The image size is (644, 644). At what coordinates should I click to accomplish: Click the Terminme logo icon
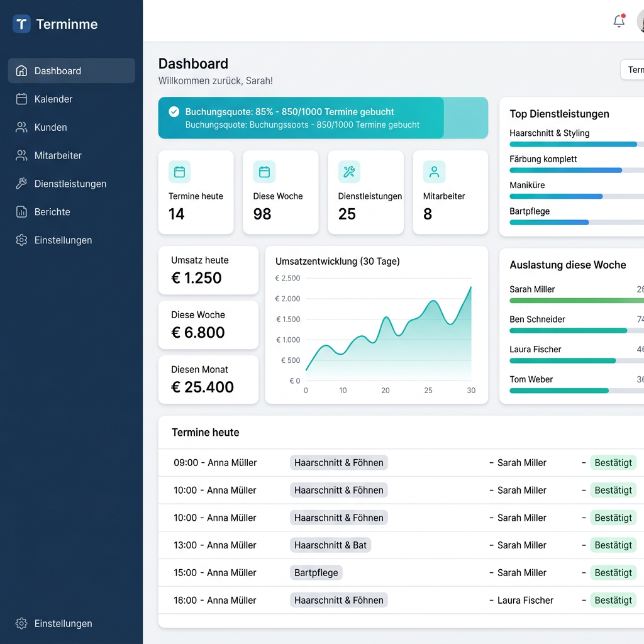click(x=21, y=24)
